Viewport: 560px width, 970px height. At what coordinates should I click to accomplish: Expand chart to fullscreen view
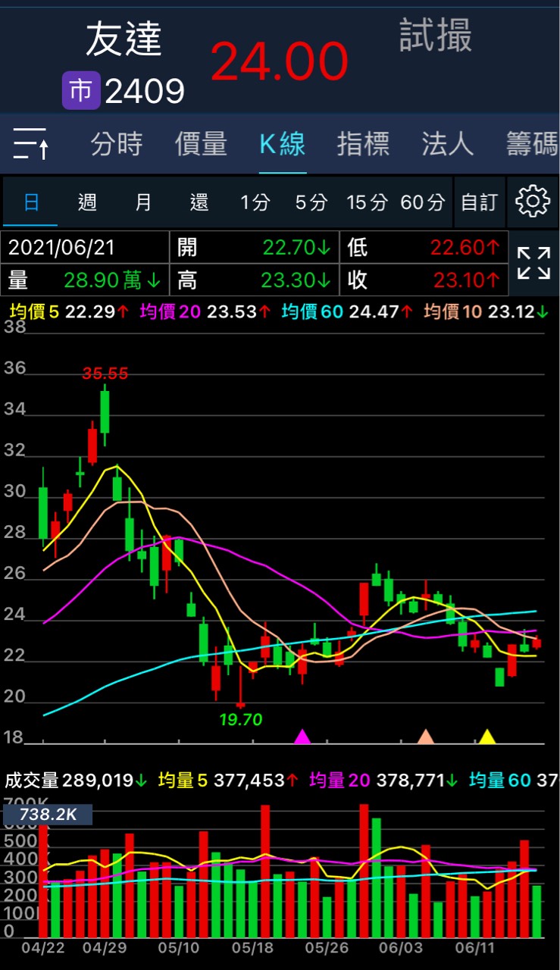tap(533, 263)
